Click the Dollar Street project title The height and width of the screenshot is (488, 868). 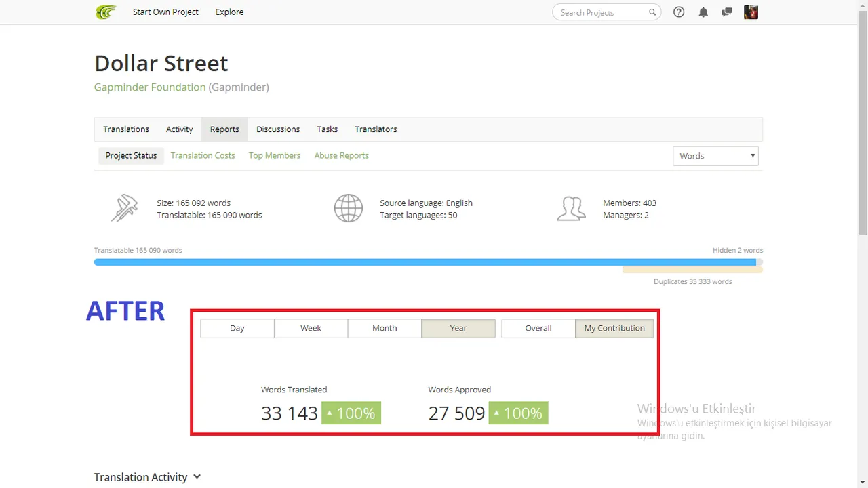point(161,63)
